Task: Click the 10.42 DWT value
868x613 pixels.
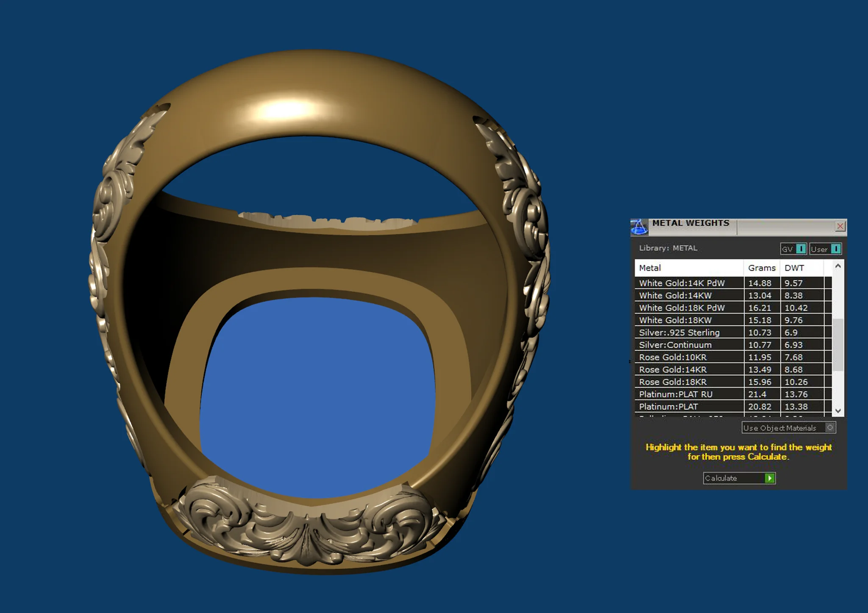Action: [796, 308]
